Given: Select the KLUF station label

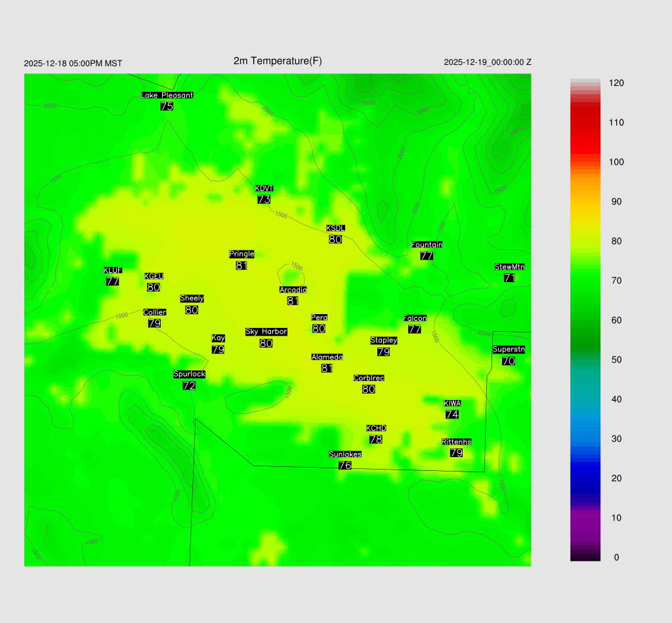Looking at the screenshot, I should (112, 270).
